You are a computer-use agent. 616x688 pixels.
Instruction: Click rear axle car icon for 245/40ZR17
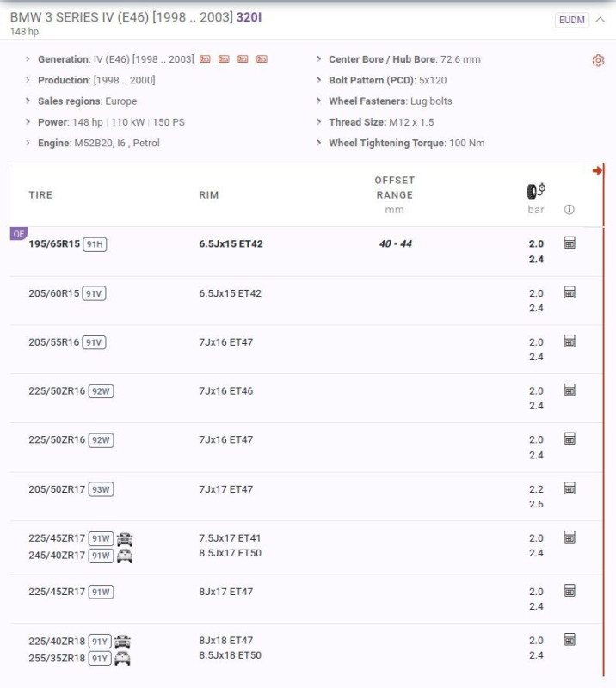click(x=125, y=556)
